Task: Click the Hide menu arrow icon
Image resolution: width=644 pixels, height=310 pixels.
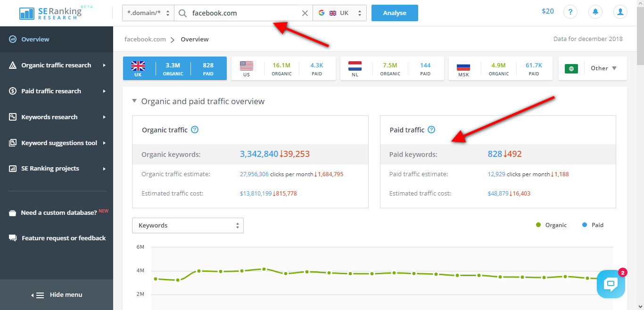Action: click(x=37, y=295)
